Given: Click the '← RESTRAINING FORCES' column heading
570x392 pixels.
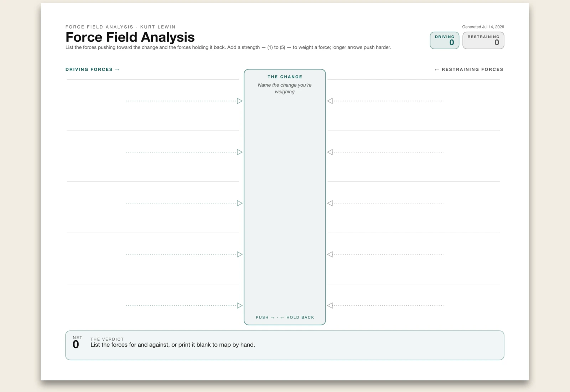Looking at the screenshot, I should point(469,69).
